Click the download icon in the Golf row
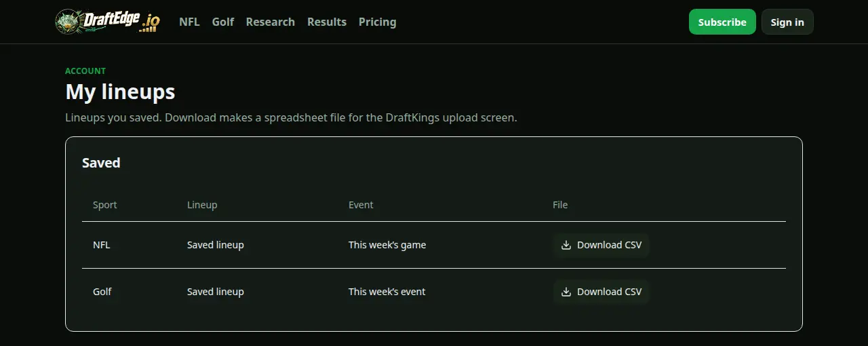Viewport: 868px width, 346px height. pos(566,292)
